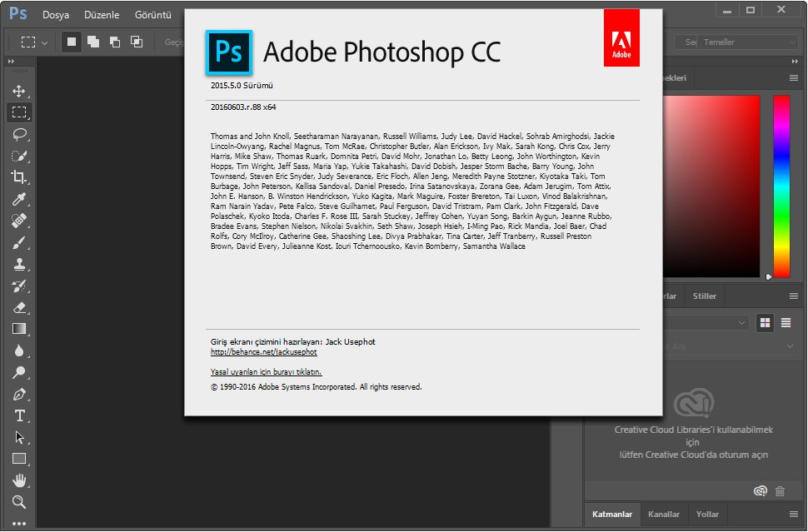This screenshot has width=808, height=532.
Task: Select the Hand tool
Action: click(19, 480)
